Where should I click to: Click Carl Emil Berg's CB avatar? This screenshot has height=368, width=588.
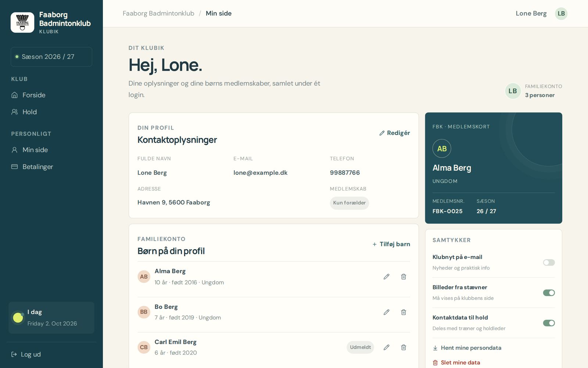144,347
